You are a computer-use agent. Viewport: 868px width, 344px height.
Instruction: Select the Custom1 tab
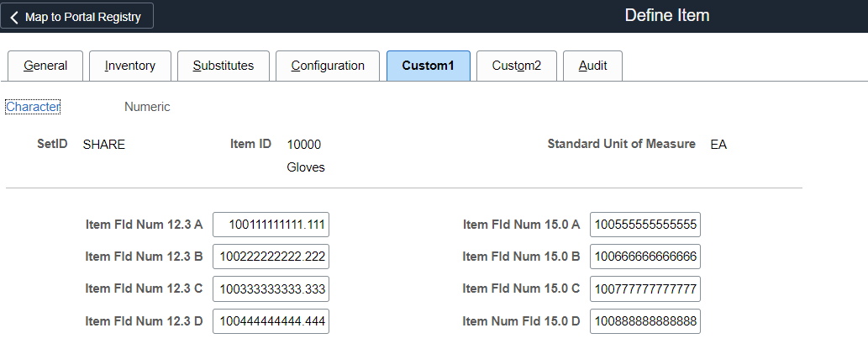click(428, 66)
